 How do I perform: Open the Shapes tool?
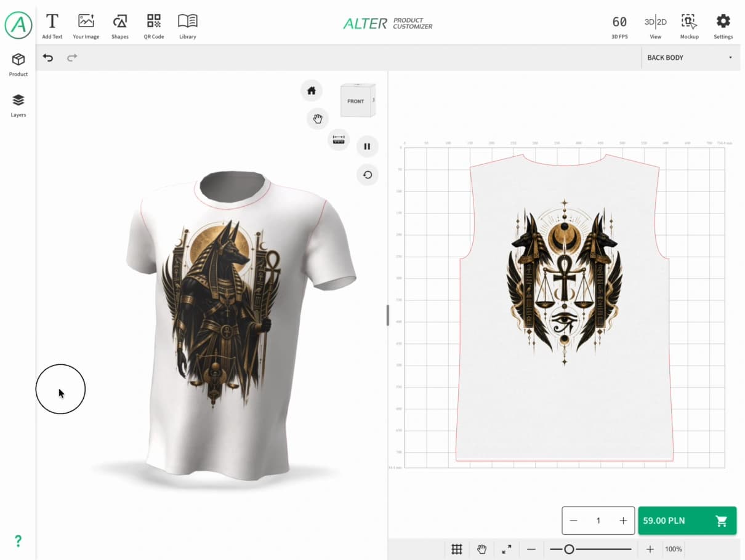click(120, 26)
